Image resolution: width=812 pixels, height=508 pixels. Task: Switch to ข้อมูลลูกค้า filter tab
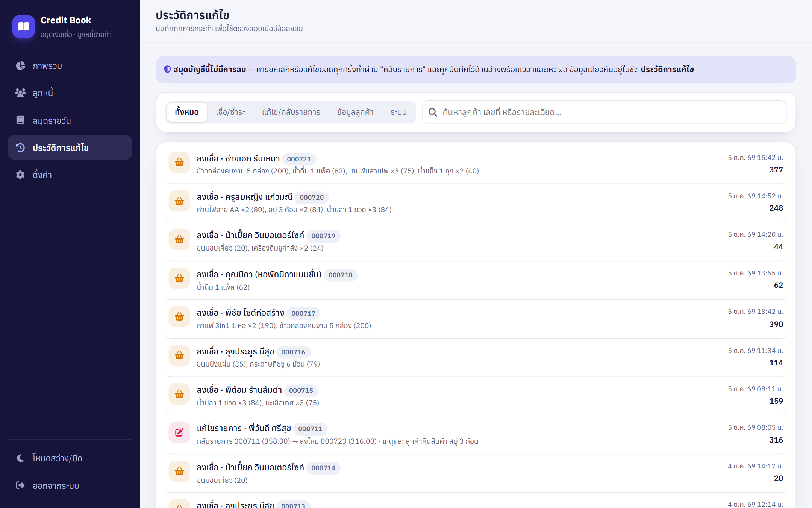pyautogui.click(x=355, y=112)
